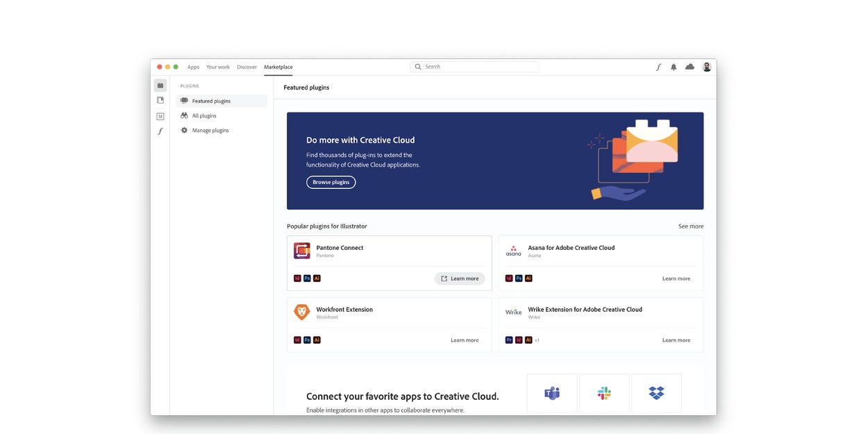Open Wrike Extension for Adobe Creative Cloud title
Screen dimensions: 868x434
585,310
